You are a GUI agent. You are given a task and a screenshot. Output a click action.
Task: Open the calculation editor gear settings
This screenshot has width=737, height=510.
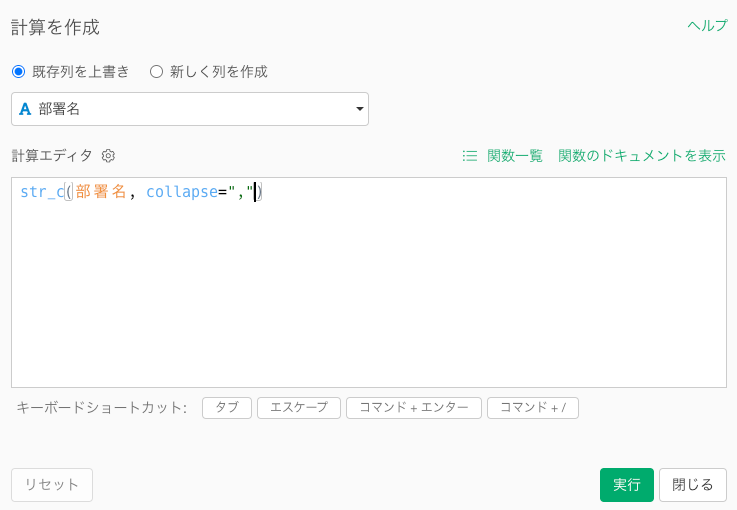[109, 156]
